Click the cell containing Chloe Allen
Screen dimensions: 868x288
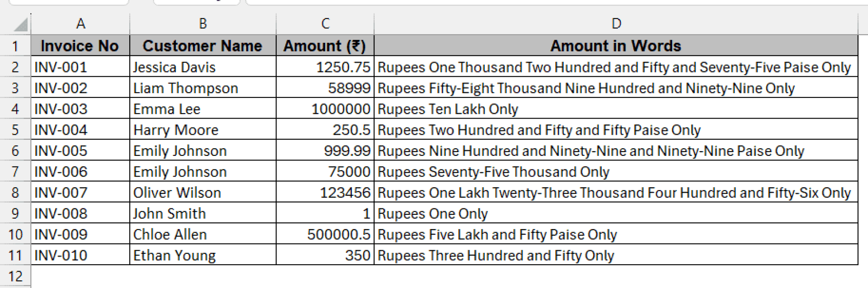click(x=203, y=234)
